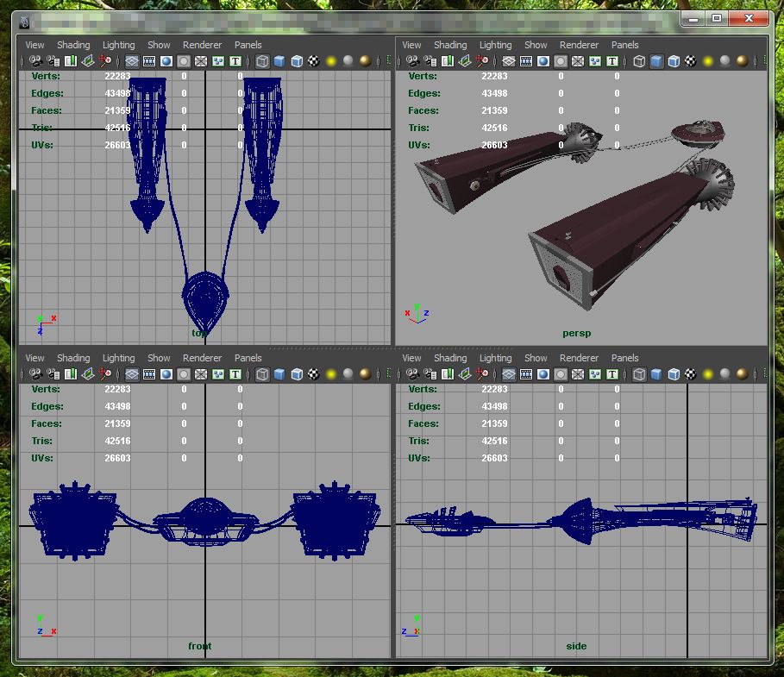This screenshot has width=784, height=677.
Task: Click Image Plane icon in top panel
Action: coord(88,61)
